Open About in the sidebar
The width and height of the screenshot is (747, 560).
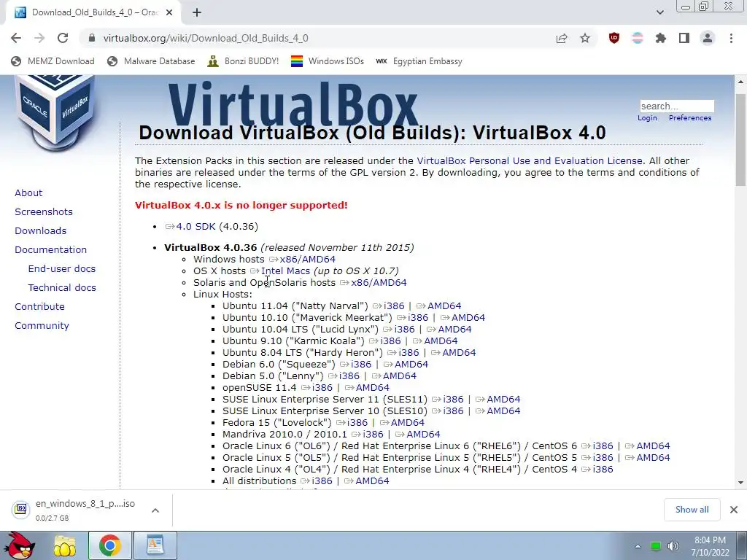click(28, 192)
